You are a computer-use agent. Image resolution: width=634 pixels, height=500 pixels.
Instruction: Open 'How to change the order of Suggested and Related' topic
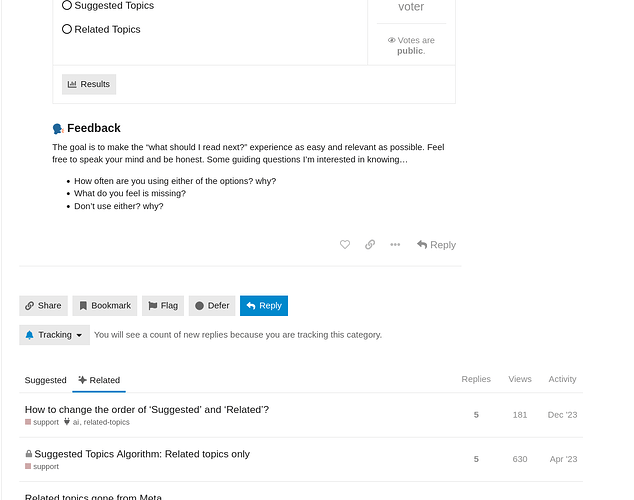[x=147, y=409]
